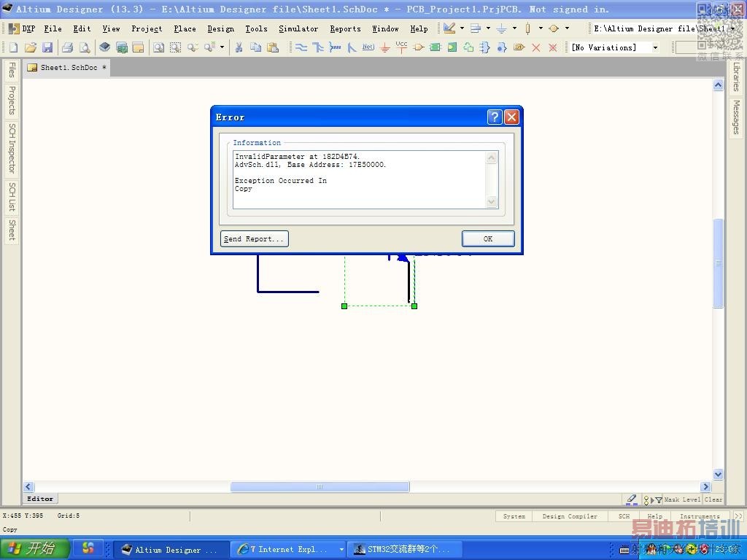Place a GND power port
The image size is (747, 560).
(385, 47)
